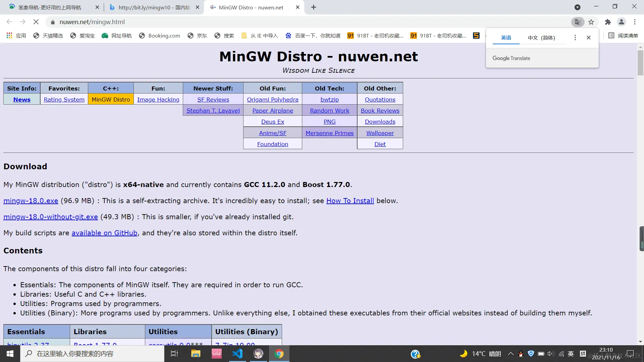Open the How To Install link

[350, 200]
